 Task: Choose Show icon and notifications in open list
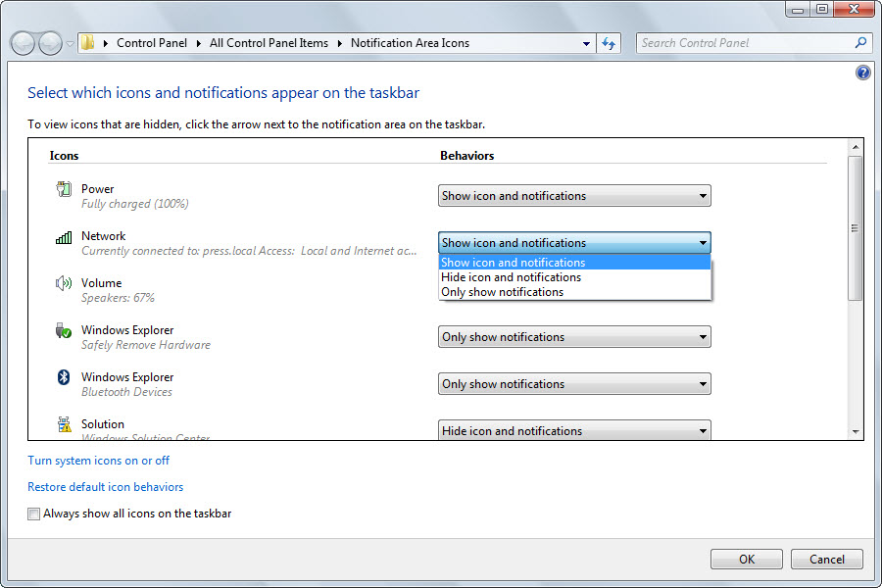(574, 263)
